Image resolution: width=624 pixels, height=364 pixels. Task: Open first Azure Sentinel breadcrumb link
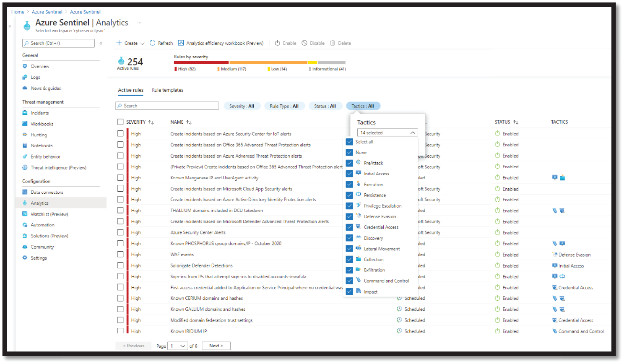(x=47, y=12)
